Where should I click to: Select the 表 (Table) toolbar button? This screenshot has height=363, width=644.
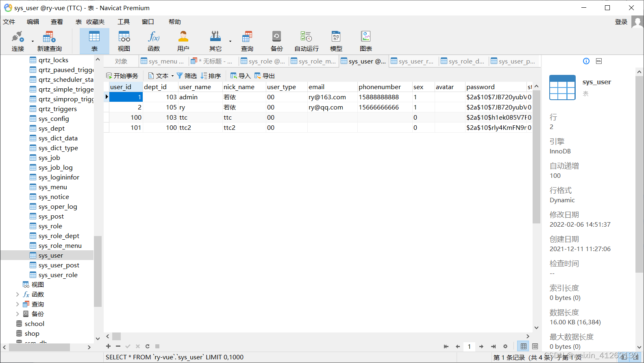(x=94, y=41)
